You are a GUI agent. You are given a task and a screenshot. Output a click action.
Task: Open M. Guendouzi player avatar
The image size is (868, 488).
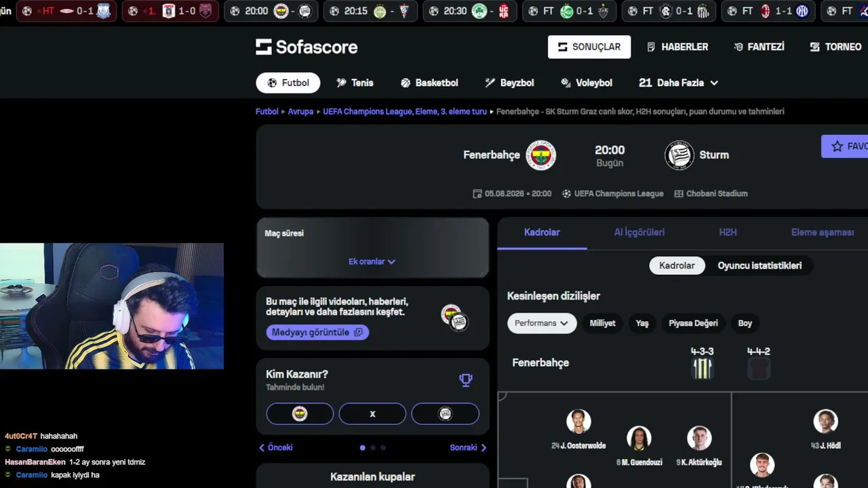coord(639,438)
